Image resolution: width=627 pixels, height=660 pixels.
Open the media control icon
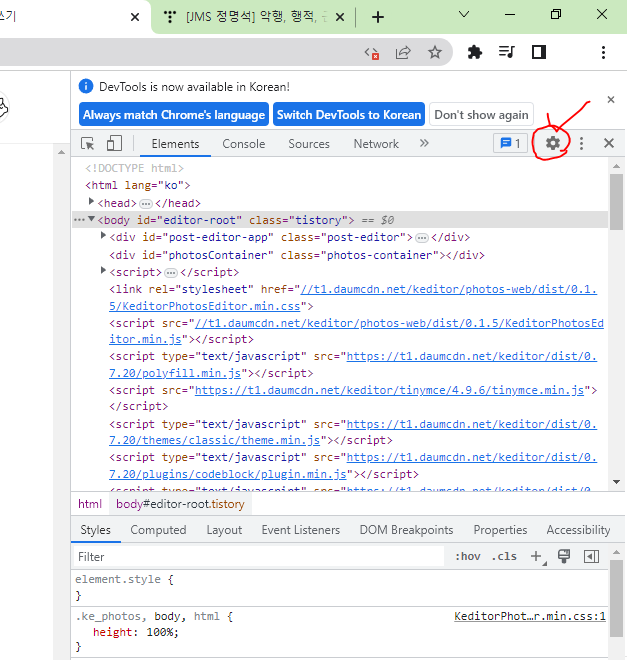click(506, 52)
